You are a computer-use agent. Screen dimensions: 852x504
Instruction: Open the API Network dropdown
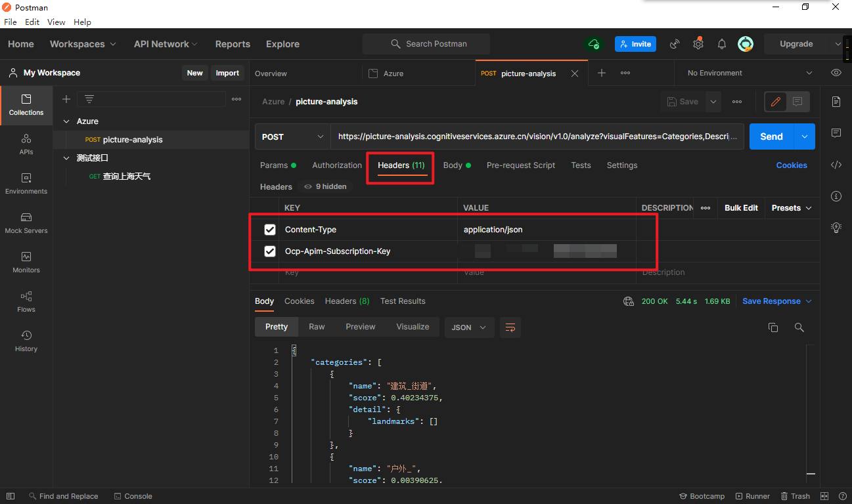pos(166,44)
